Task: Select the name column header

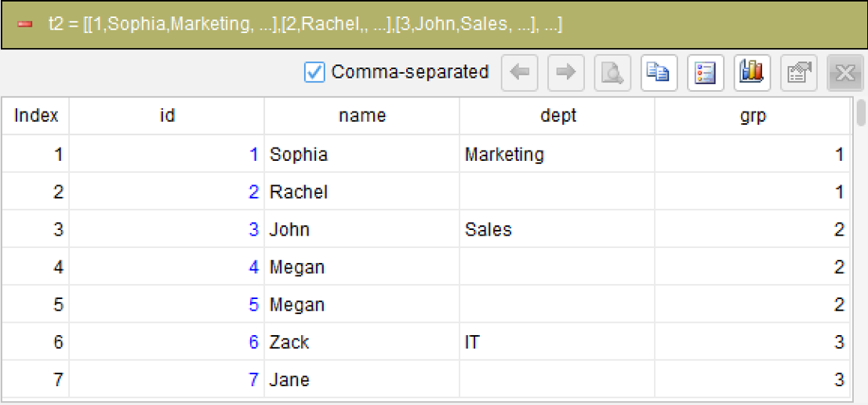Action: [362, 116]
